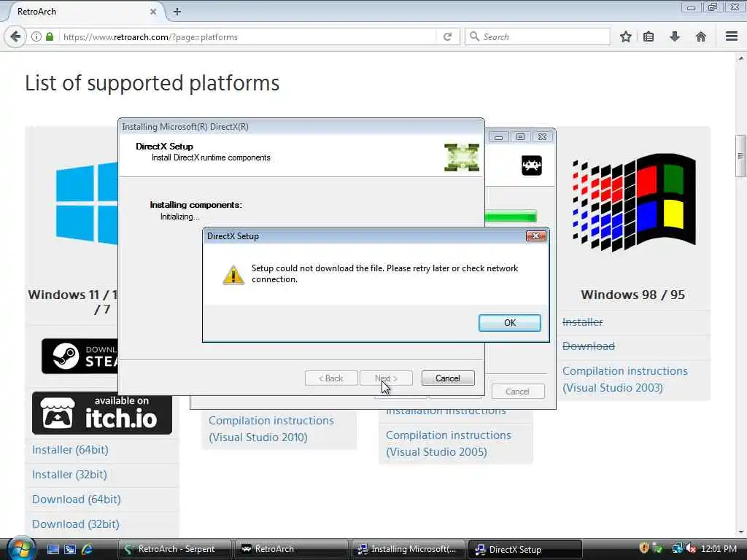Close the RetroArch installer window
The image size is (747, 560).
(542, 137)
